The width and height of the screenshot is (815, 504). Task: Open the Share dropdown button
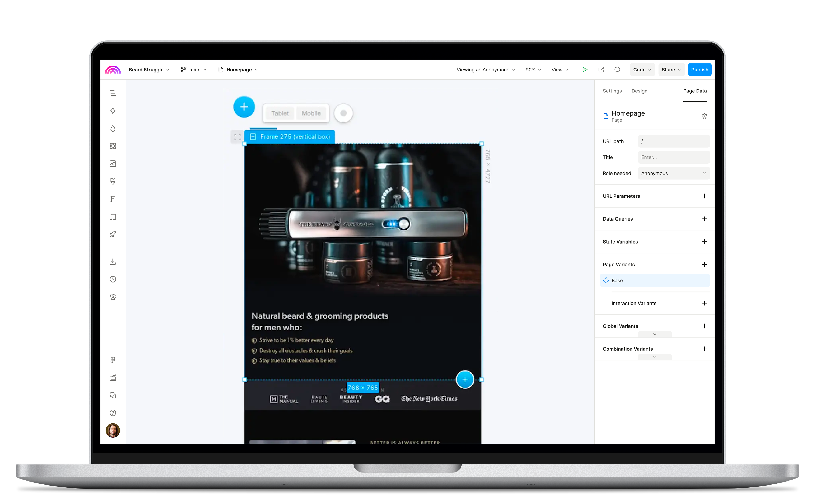pos(671,69)
